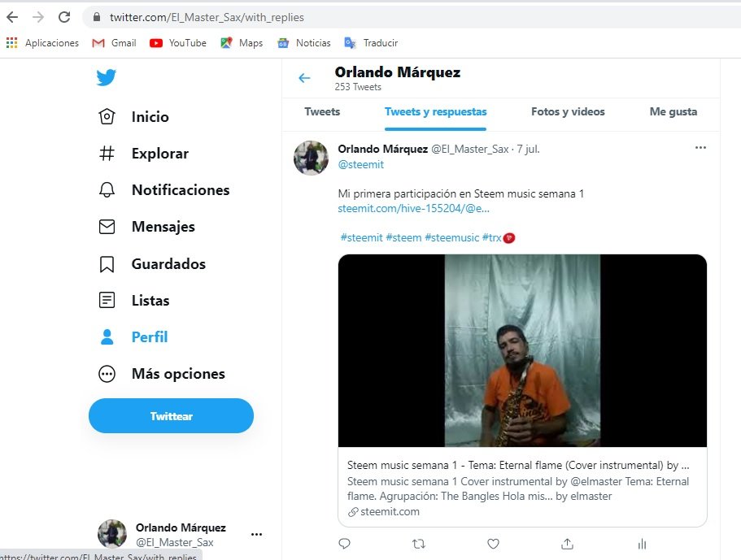Click the browser back arrow
741x560 pixels.
tap(12, 17)
